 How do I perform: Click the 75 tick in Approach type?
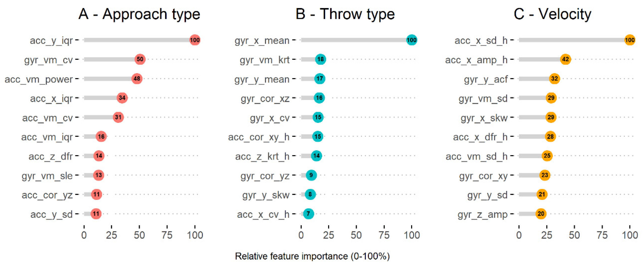pyautogui.click(x=167, y=235)
